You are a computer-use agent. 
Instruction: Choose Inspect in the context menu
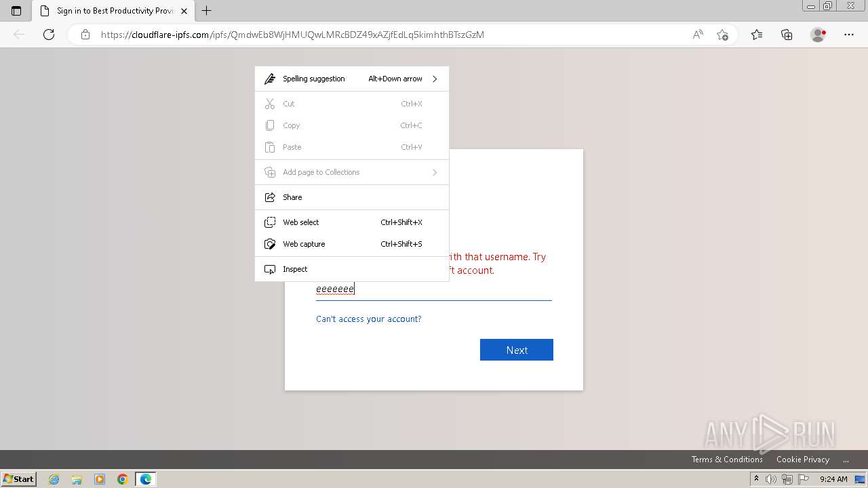click(352, 269)
